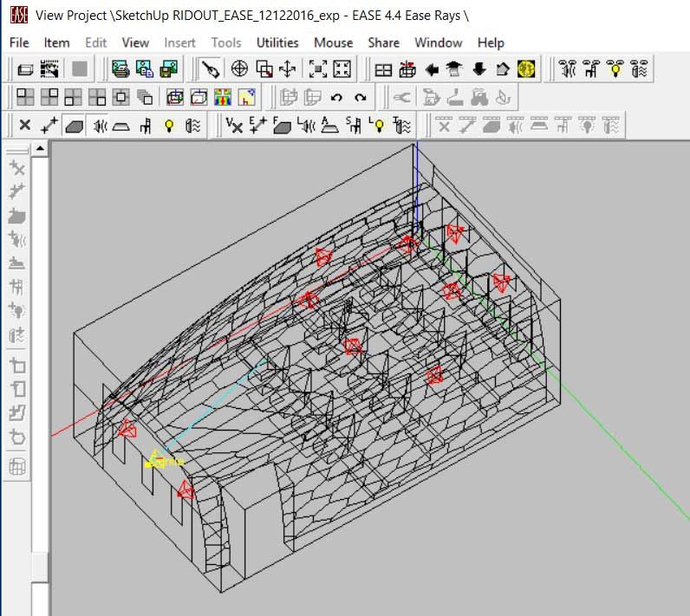Screen dimensions: 690x616
Task: Toggle audience area display icon
Action: coord(121,126)
